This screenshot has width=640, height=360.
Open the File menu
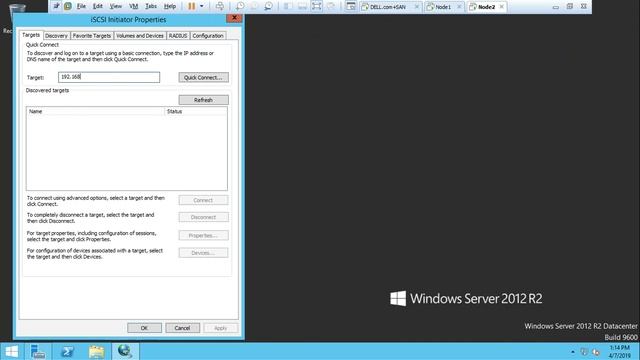tap(81, 7)
